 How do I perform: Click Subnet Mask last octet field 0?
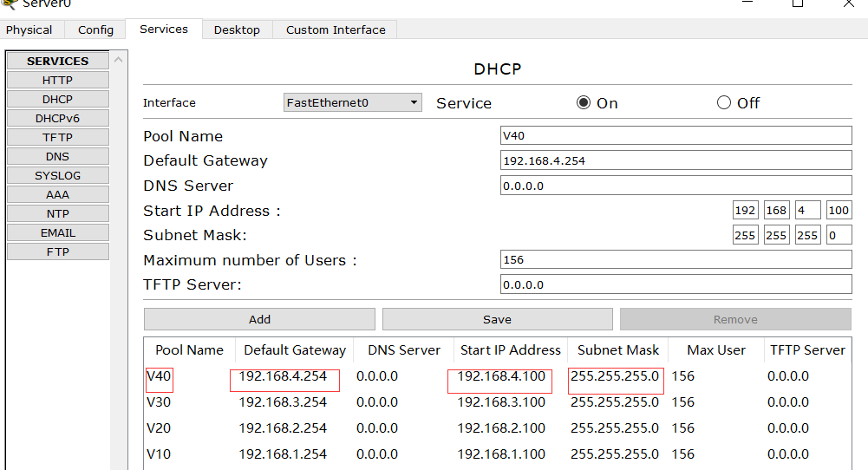coord(839,235)
